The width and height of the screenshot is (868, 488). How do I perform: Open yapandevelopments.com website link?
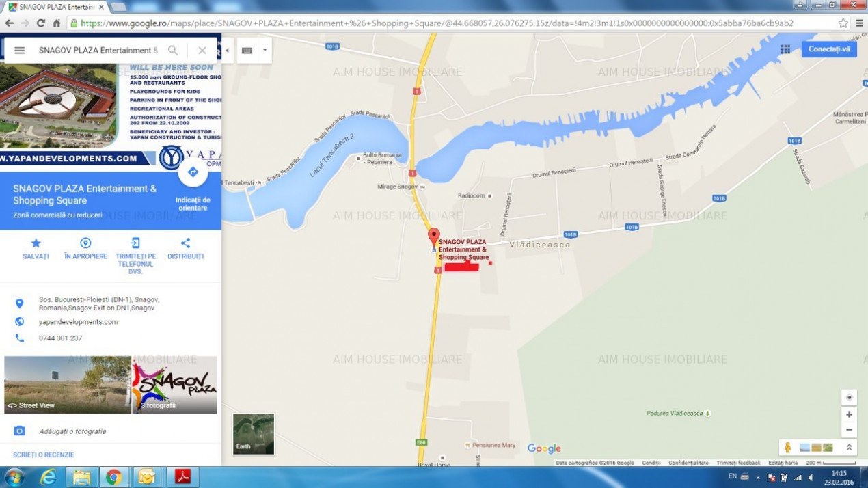(x=78, y=322)
